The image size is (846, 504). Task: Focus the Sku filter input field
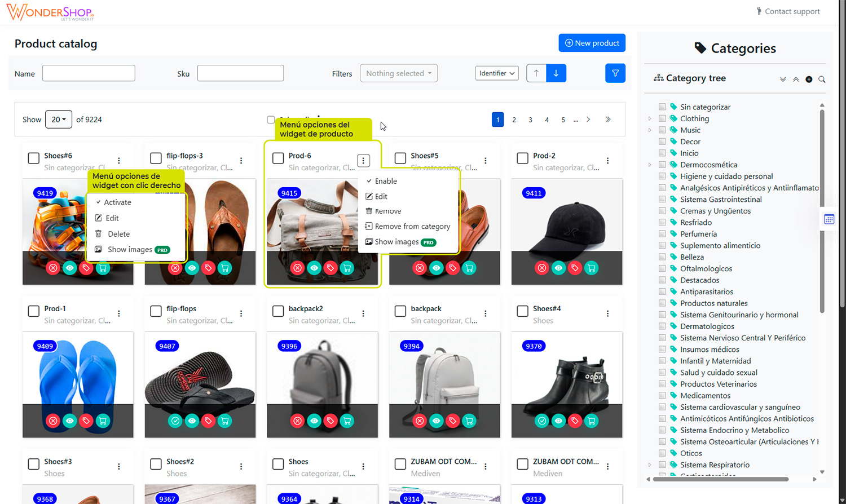240,73
